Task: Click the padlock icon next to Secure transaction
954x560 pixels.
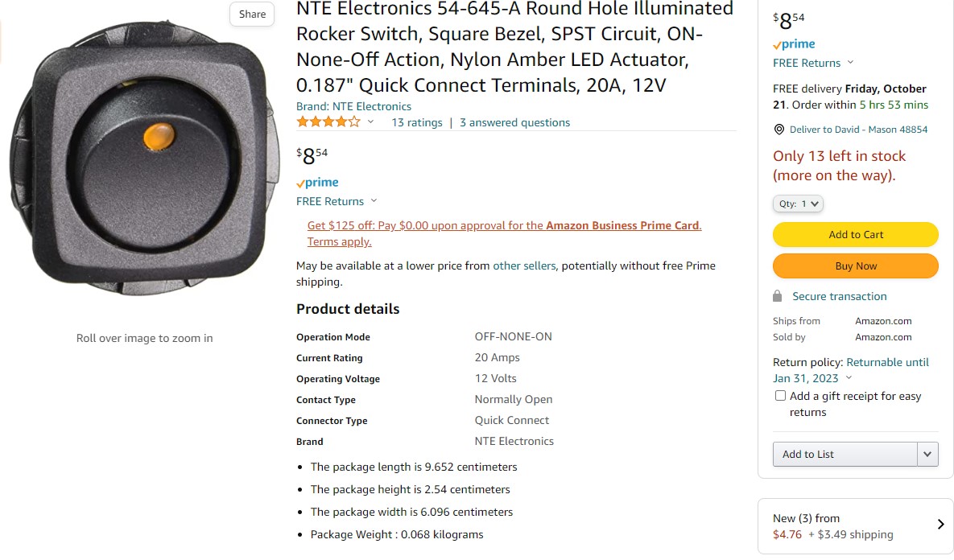Action: click(x=777, y=296)
